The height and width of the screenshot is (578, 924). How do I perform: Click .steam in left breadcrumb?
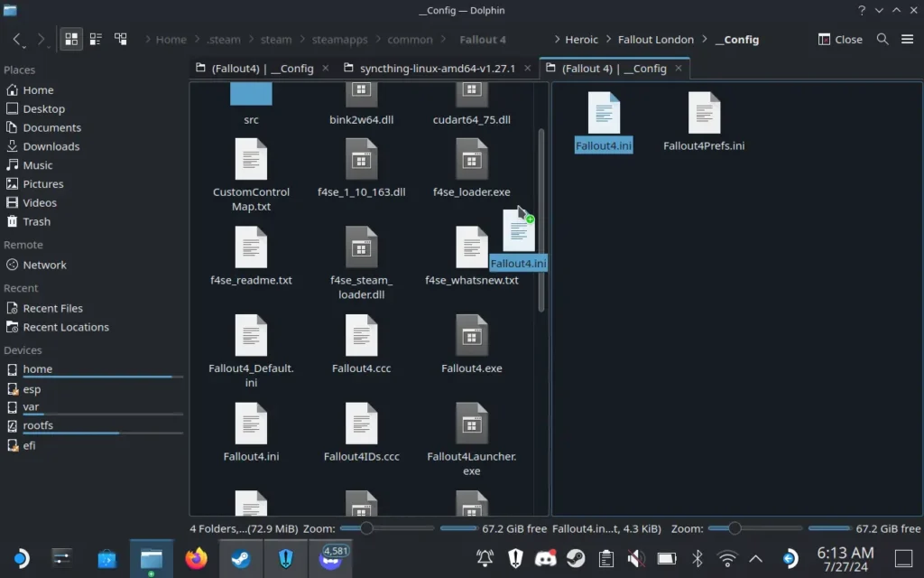coord(224,40)
